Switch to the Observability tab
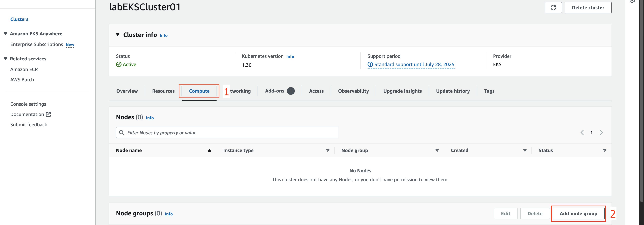 tap(353, 91)
